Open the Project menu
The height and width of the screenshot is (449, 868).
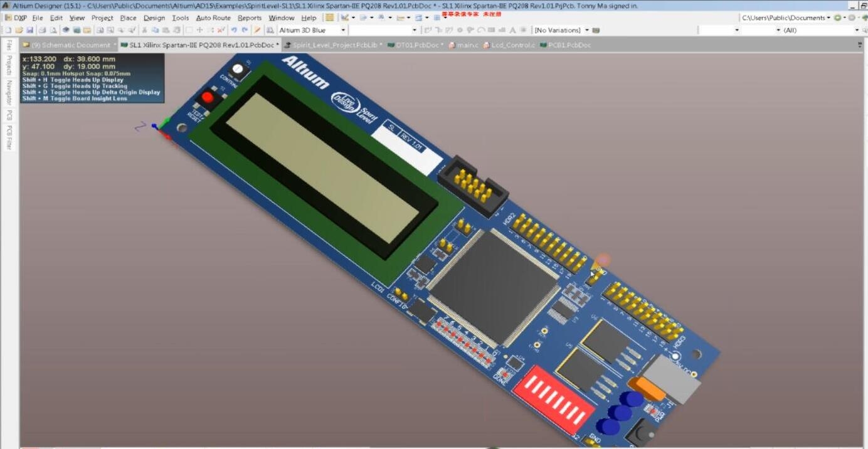(x=102, y=18)
